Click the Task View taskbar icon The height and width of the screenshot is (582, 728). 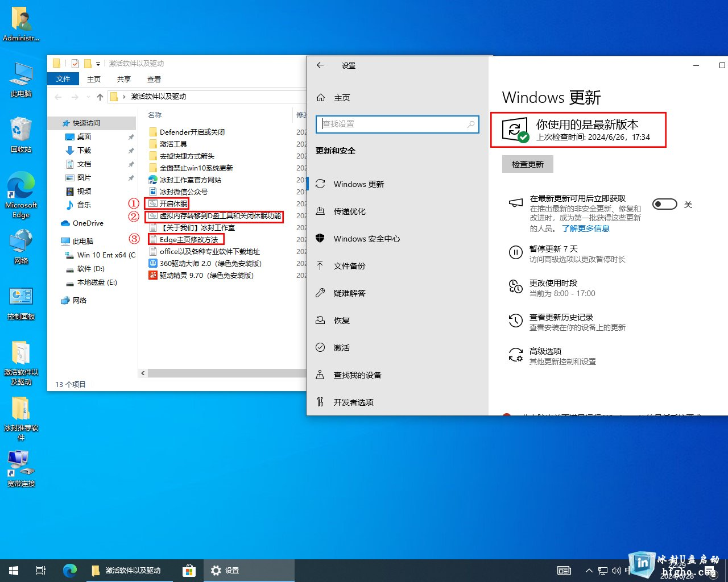point(41,570)
